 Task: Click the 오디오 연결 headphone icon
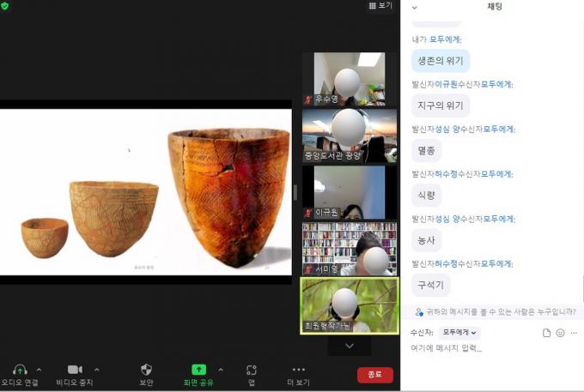[x=21, y=369]
